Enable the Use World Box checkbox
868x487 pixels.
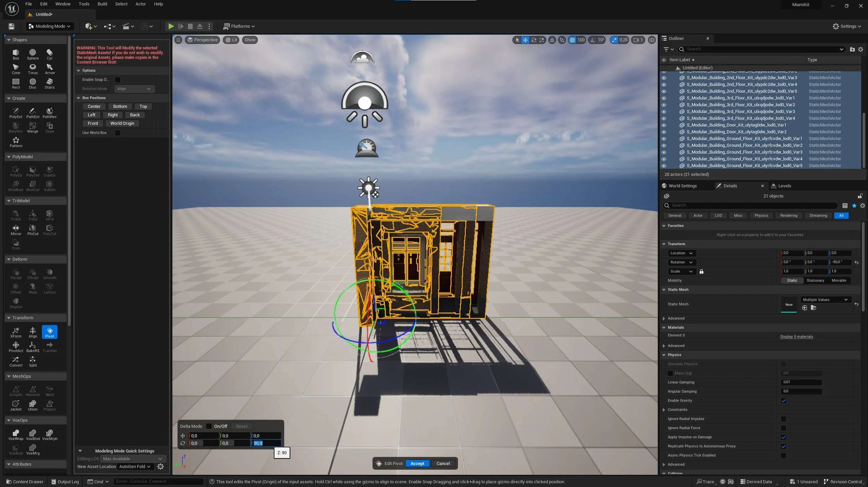point(118,133)
